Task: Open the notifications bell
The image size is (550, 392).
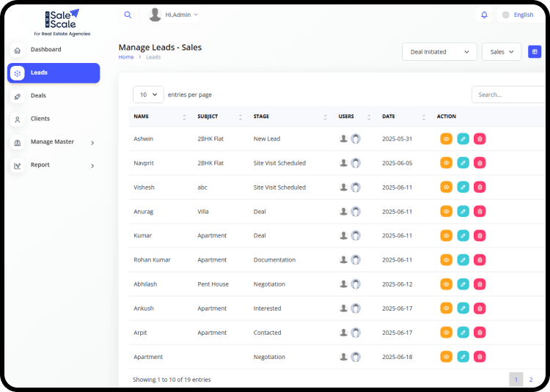Action: (x=484, y=15)
